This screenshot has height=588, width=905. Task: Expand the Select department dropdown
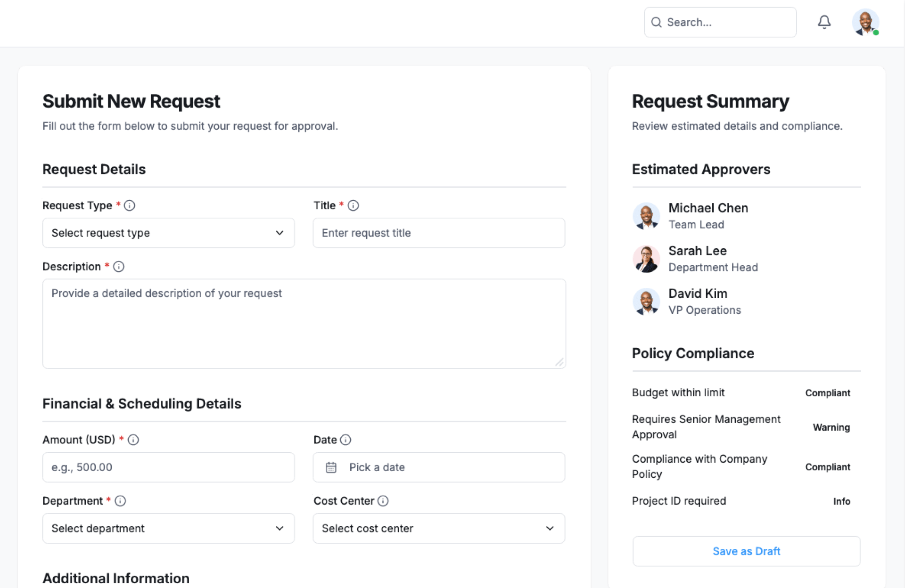[x=168, y=528]
